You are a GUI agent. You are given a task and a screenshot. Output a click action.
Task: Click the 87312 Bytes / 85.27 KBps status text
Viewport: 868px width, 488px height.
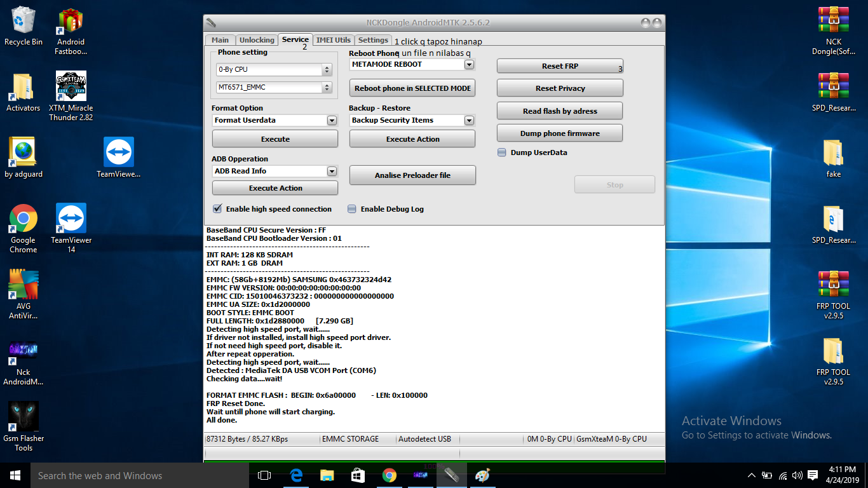248,439
